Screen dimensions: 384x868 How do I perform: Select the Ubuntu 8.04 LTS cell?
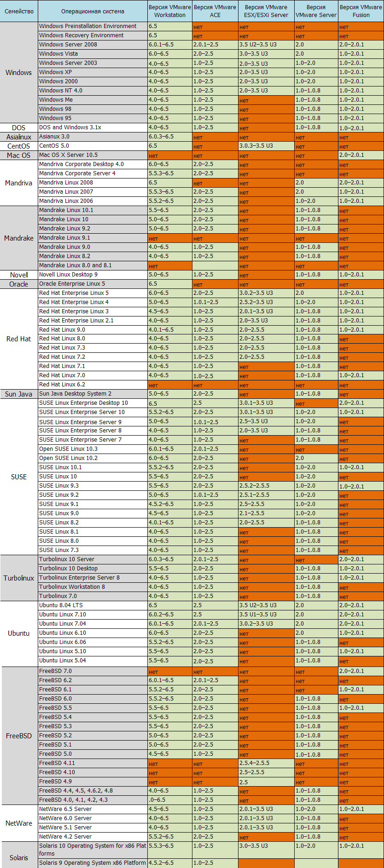coord(61,605)
